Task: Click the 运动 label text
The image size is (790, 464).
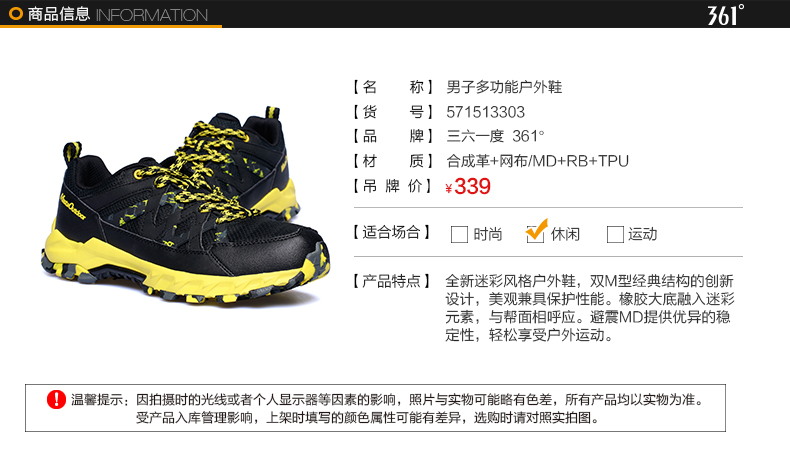Action: [642, 234]
